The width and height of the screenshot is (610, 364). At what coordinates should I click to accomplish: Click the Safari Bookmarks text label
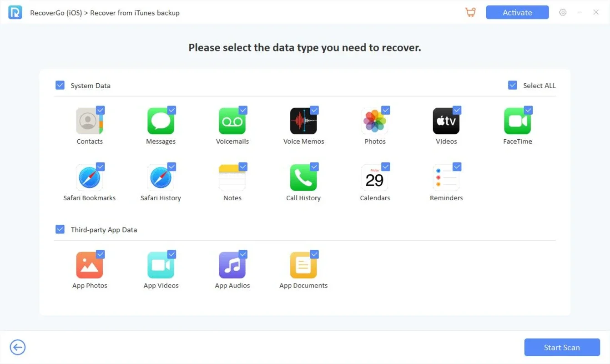(x=89, y=198)
